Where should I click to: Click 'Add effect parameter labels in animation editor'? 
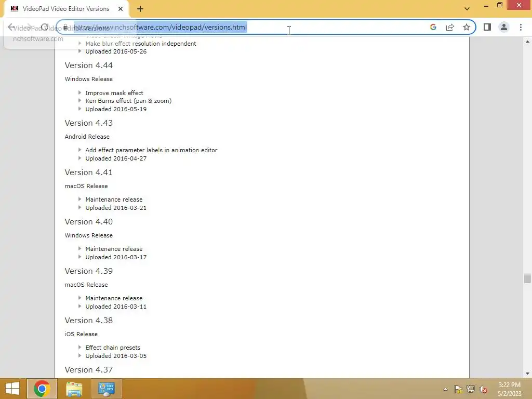click(x=151, y=150)
